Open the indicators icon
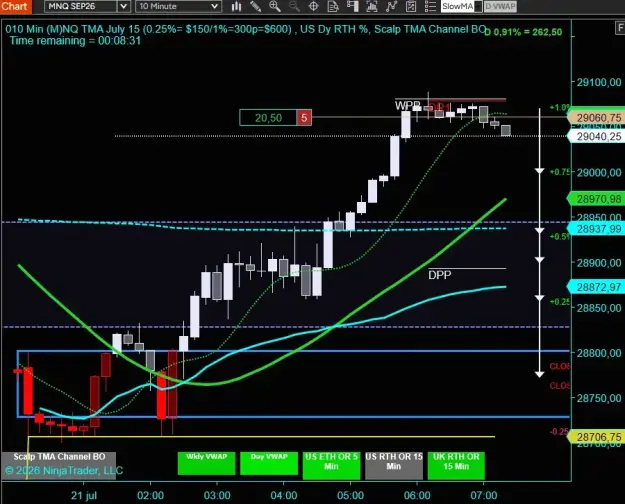625x504 pixels. pyautogui.click(x=372, y=6)
